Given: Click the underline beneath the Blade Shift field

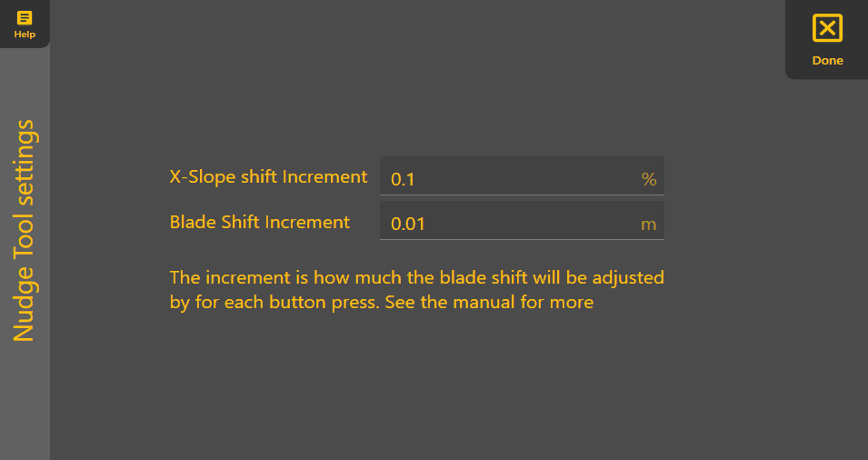Looking at the screenshot, I should tap(521, 239).
